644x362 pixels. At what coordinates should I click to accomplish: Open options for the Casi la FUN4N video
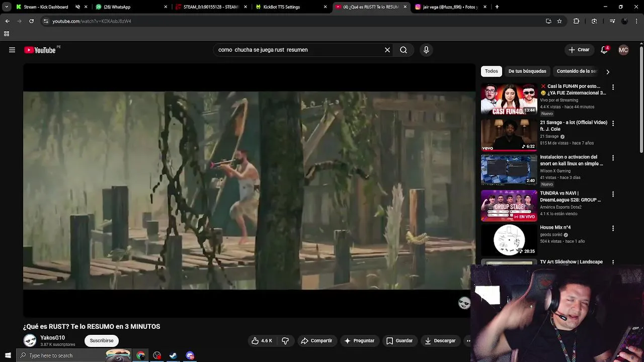pyautogui.click(x=613, y=87)
